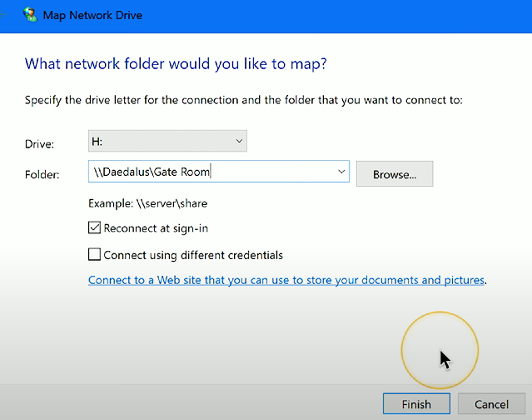Enable Connect using different credentials checkbox
This screenshot has height=420, width=532.
tap(94, 255)
